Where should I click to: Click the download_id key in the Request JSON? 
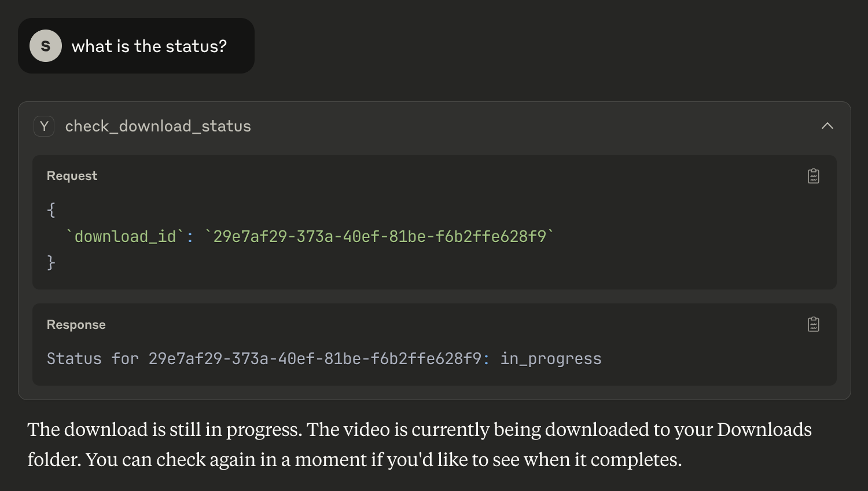(x=126, y=236)
